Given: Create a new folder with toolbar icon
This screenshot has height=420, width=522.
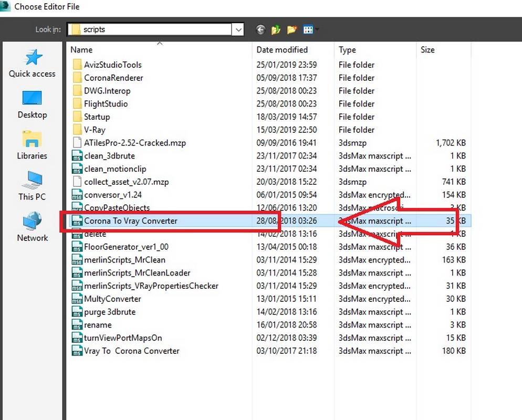Looking at the screenshot, I should coord(291,29).
